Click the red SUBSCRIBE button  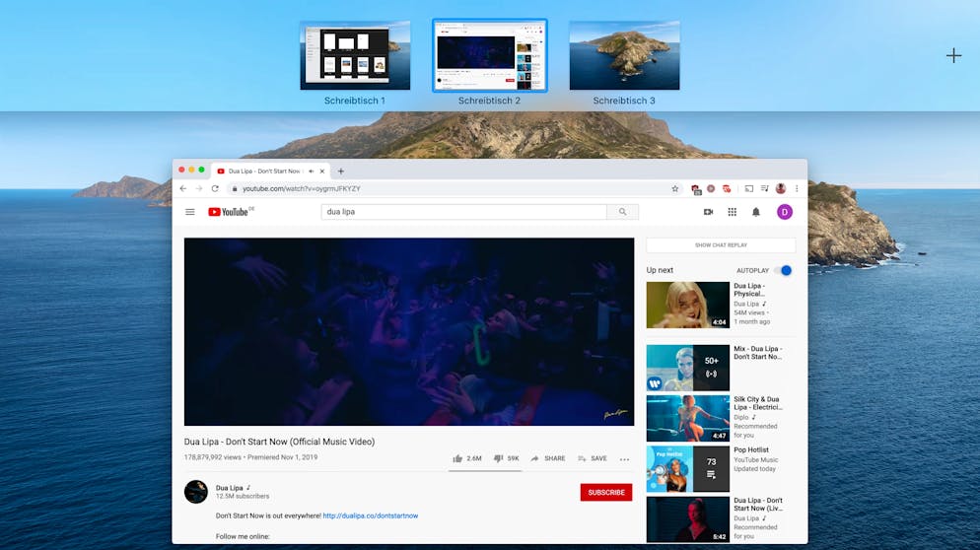click(605, 492)
